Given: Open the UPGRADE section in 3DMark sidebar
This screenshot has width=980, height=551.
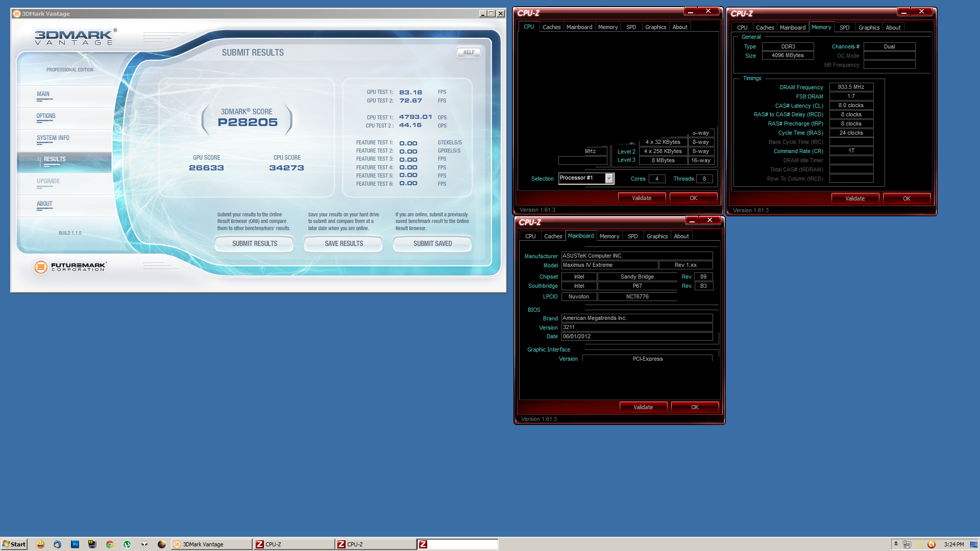Looking at the screenshot, I should [x=64, y=183].
